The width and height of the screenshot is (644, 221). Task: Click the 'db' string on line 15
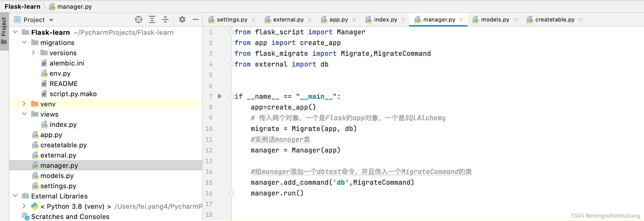tap(341, 182)
